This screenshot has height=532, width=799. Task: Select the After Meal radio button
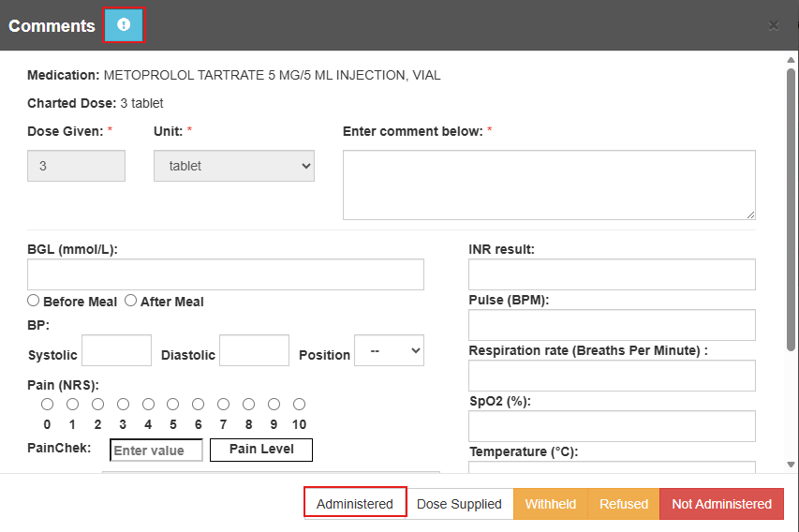pyautogui.click(x=130, y=301)
